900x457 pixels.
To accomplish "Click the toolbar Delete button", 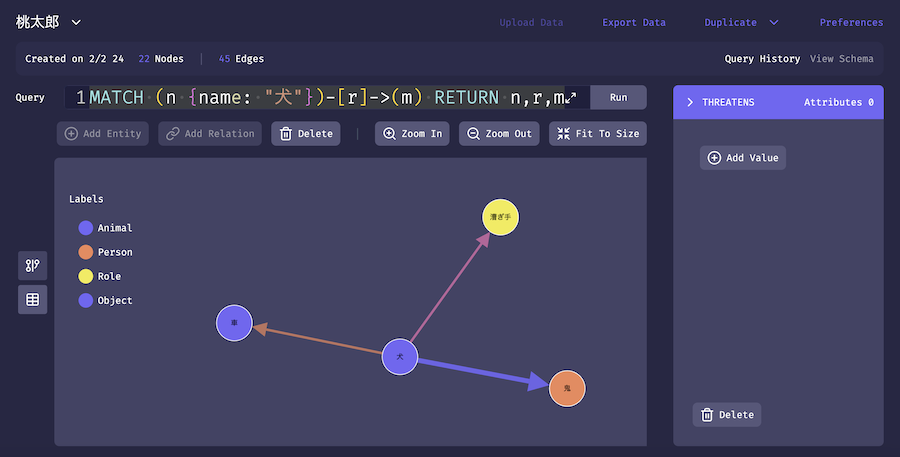I will 306,134.
